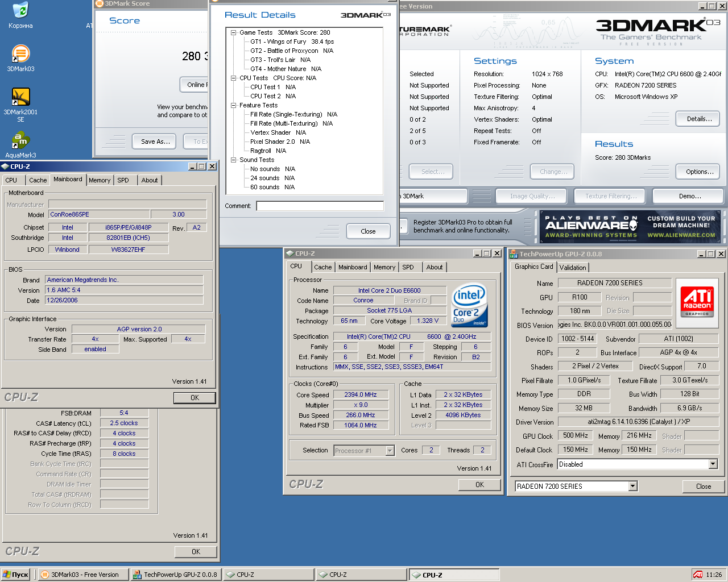Click Save As in 3DMark Score window
The image size is (728, 582).
[x=155, y=142]
